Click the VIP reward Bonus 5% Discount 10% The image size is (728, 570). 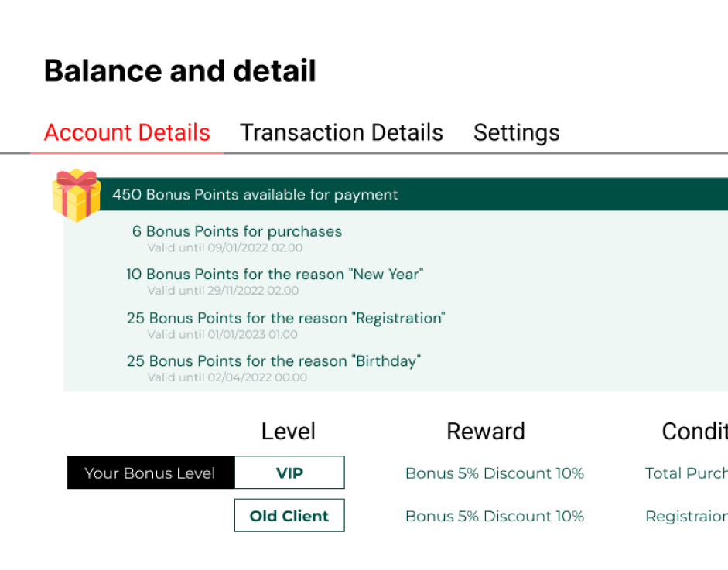tap(494, 473)
